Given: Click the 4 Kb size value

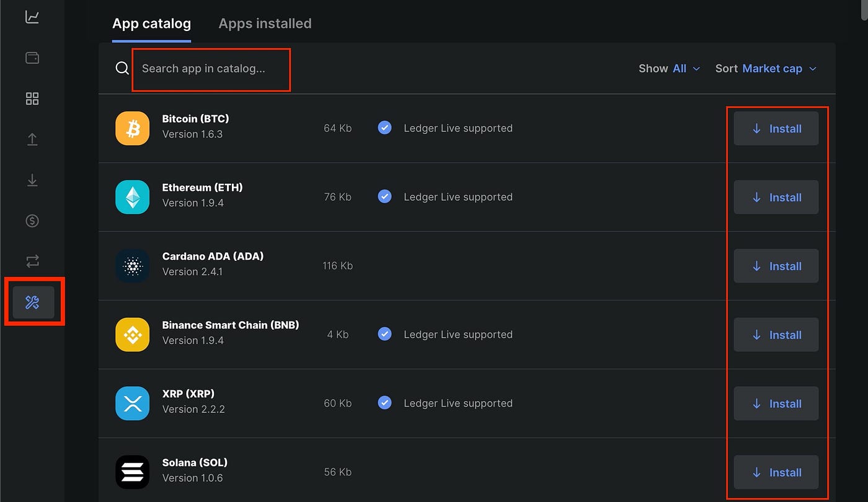Looking at the screenshot, I should click(338, 335).
